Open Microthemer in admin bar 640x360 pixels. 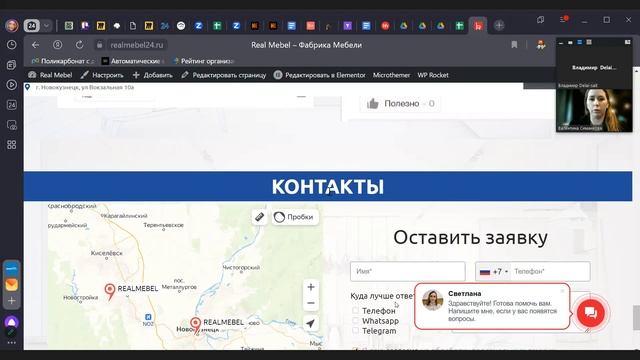[x=391, y=75]
